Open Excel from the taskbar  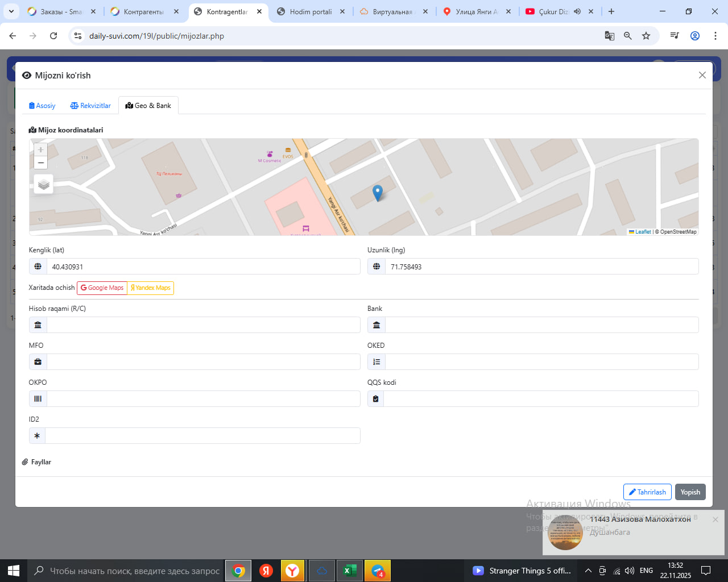350,571
